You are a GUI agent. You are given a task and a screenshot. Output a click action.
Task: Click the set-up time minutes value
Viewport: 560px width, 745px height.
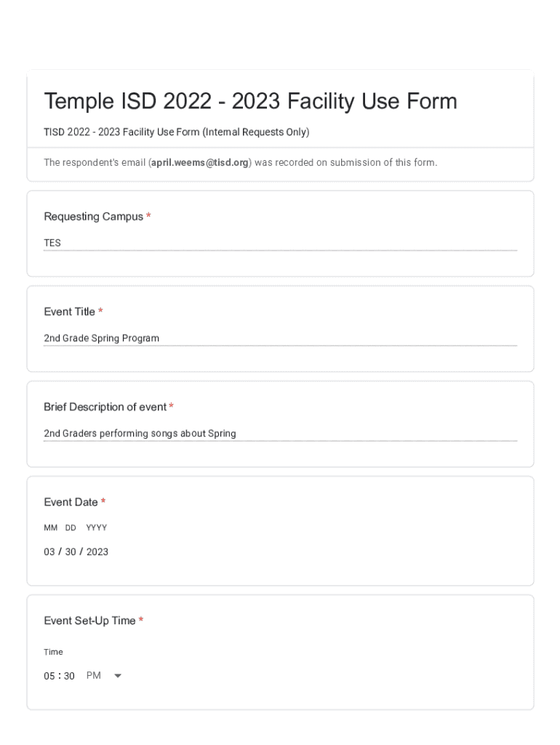tap(69, 676)
